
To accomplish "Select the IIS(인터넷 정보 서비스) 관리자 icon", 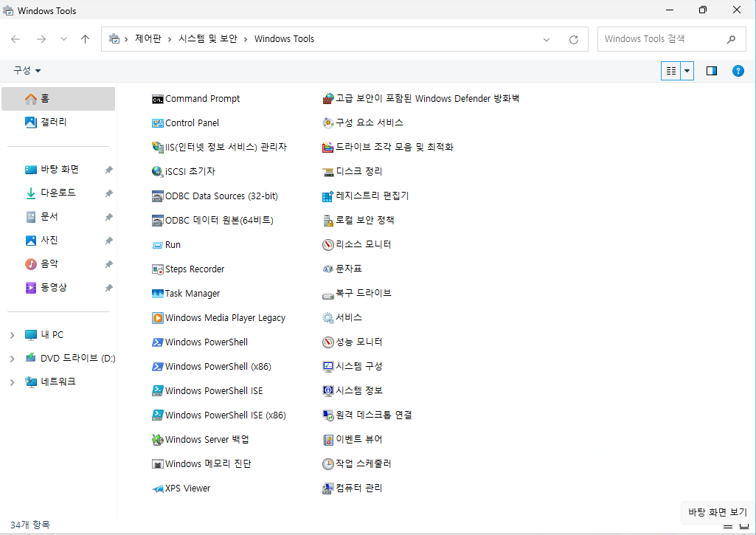I will (x=157, y=147).
